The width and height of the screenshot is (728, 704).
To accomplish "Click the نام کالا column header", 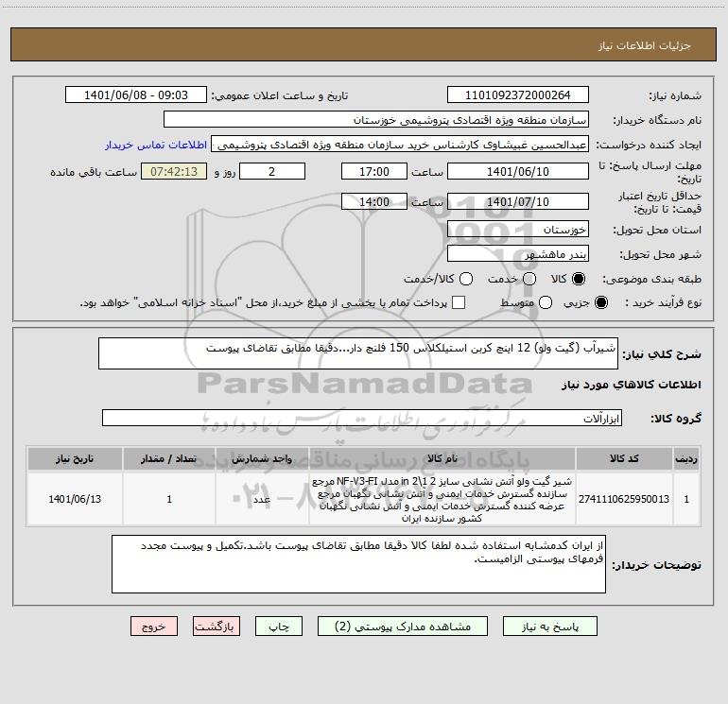I will (x=442, y=458).
